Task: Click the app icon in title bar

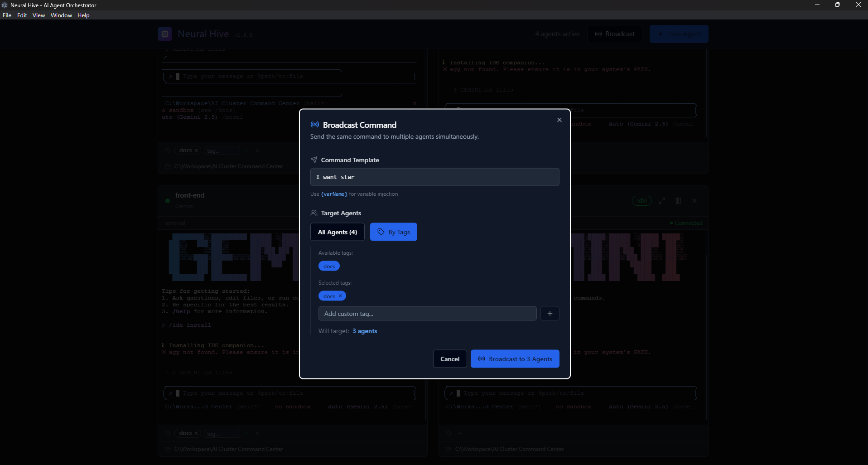Action: 5,5
